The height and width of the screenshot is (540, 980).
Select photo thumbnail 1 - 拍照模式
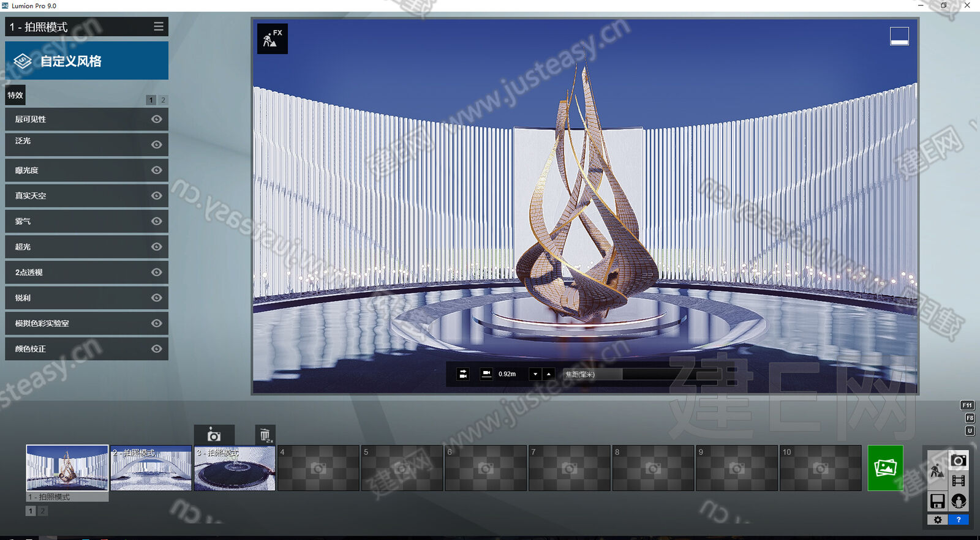[67, 468]
